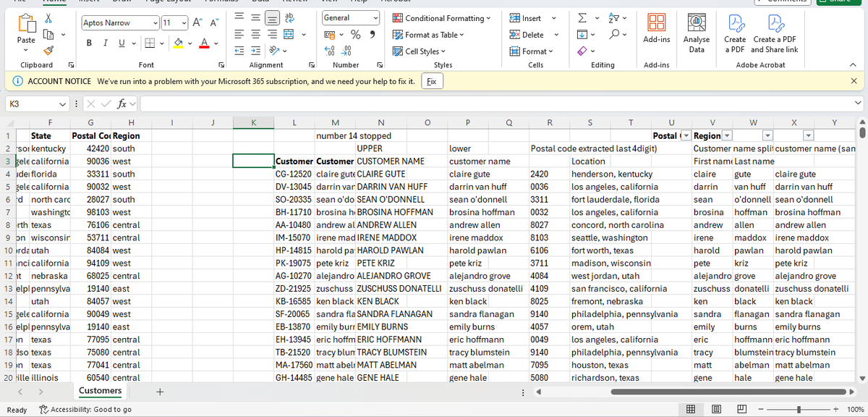Open the Aptos Narrow font name dropdown
The image size is (868, 417).
pyautogui.click(x=156, y=23)
